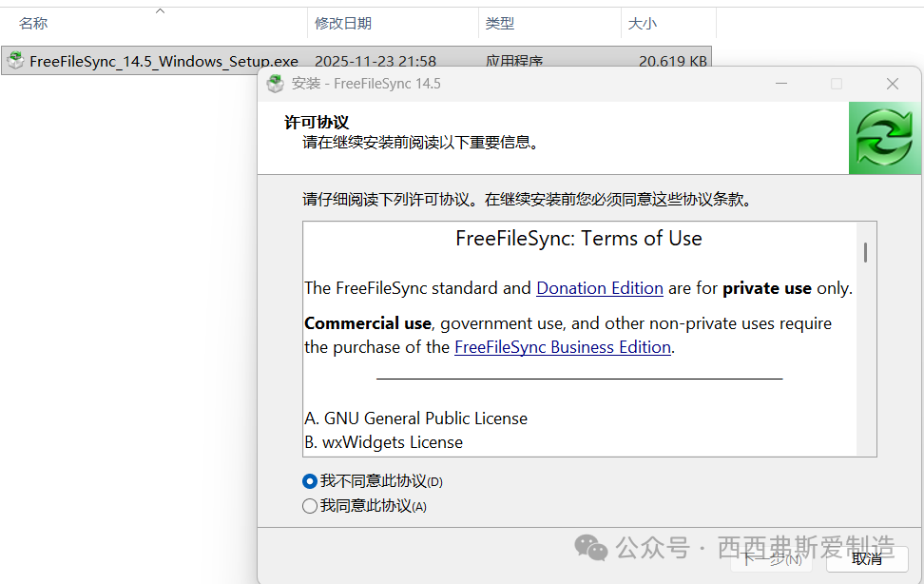This screenshot has height=584, width=924.
Task: Open the FreeFileSync Business Edition link
Action: tap(563, 347)
